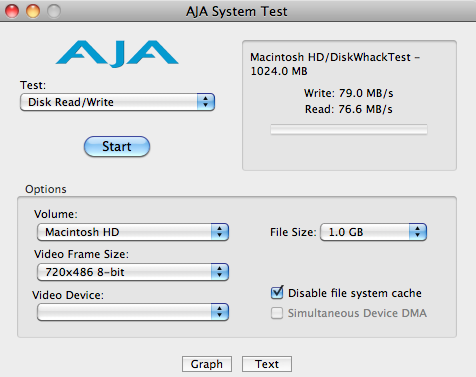Open the File Size dropdown

(x=373, y=232)
